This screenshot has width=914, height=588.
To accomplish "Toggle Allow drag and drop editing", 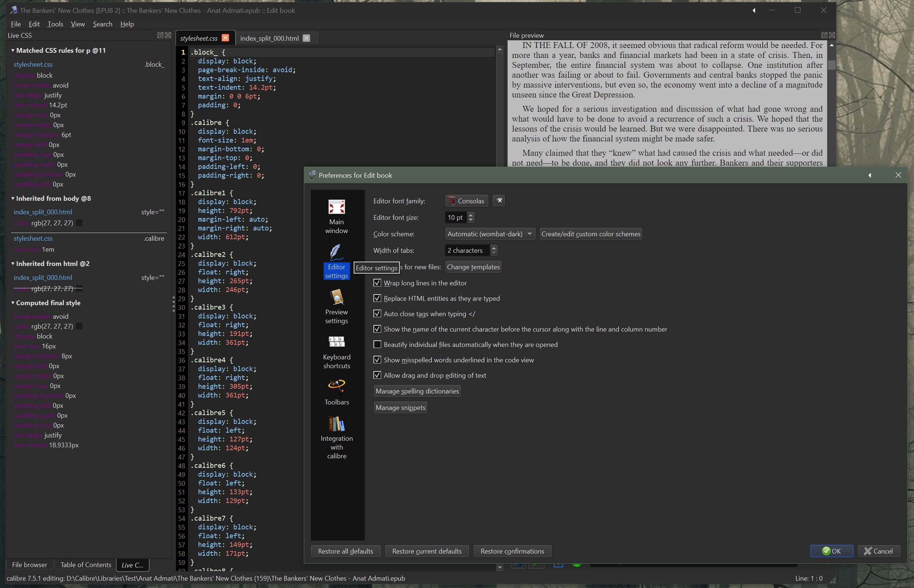I will [377, 375].
